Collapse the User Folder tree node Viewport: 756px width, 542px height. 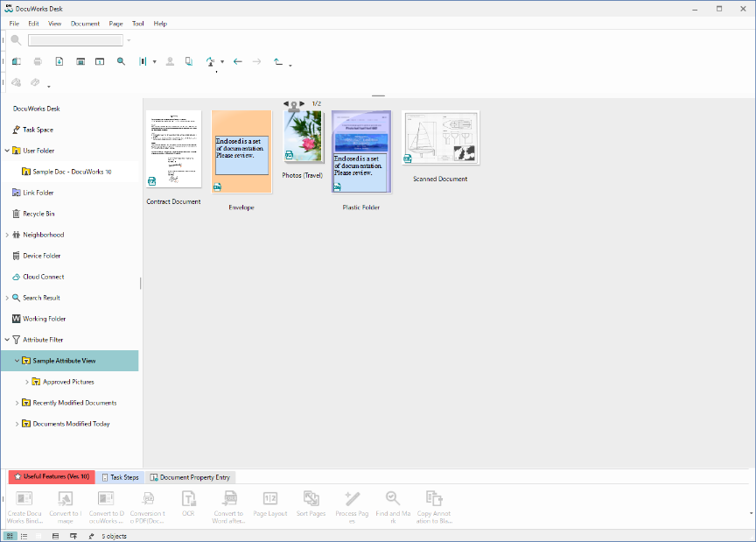tap(7, 151)
